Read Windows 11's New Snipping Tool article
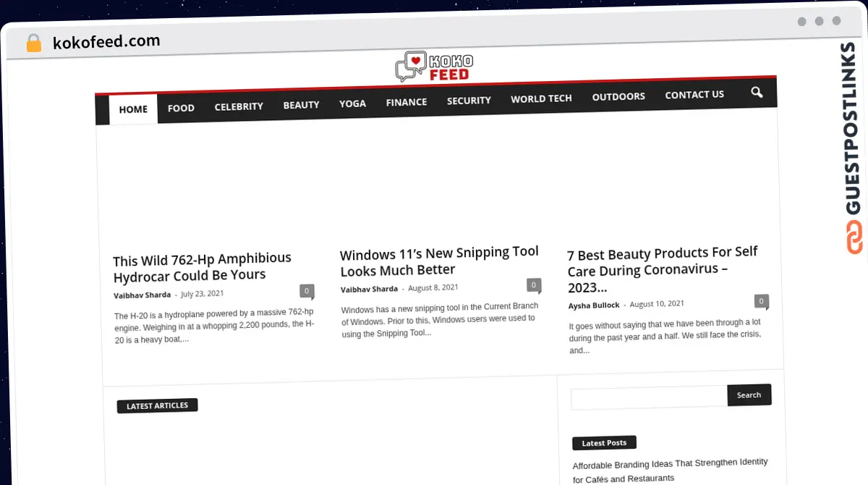The width and height of the screenshot is (868, 485). tap(440, 261)
